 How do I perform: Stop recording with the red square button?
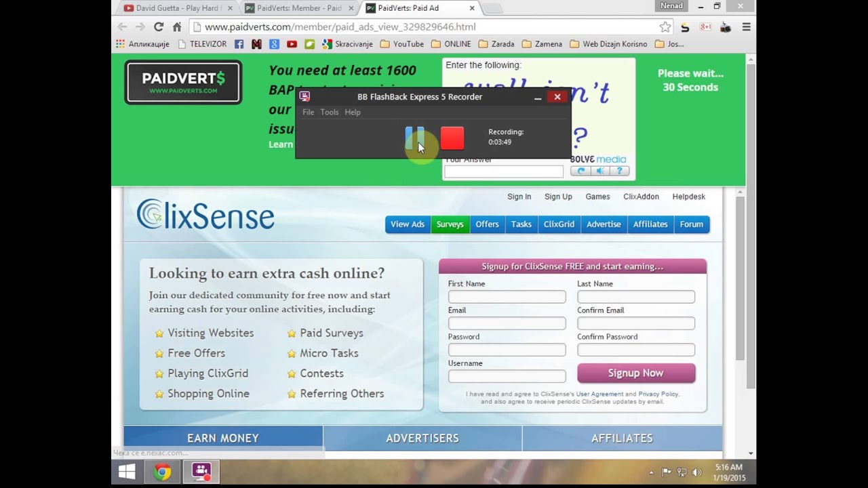point(452,138)
